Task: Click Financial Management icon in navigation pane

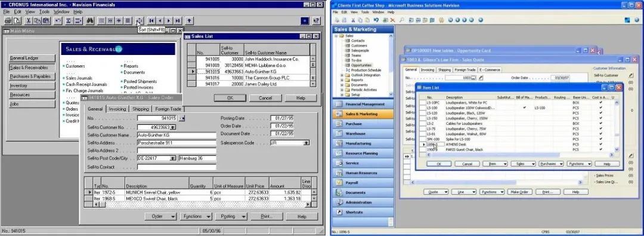Action: click(339, 104)
